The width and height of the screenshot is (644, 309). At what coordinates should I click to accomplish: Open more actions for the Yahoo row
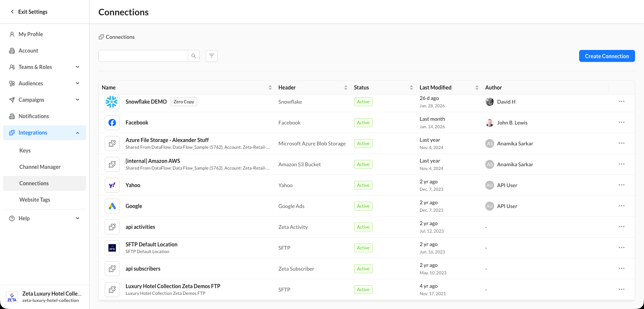coord(621,185)
